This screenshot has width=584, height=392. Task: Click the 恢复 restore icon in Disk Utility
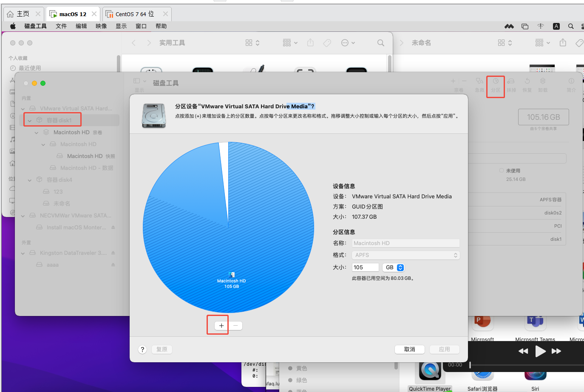click(x=527, y=81)
